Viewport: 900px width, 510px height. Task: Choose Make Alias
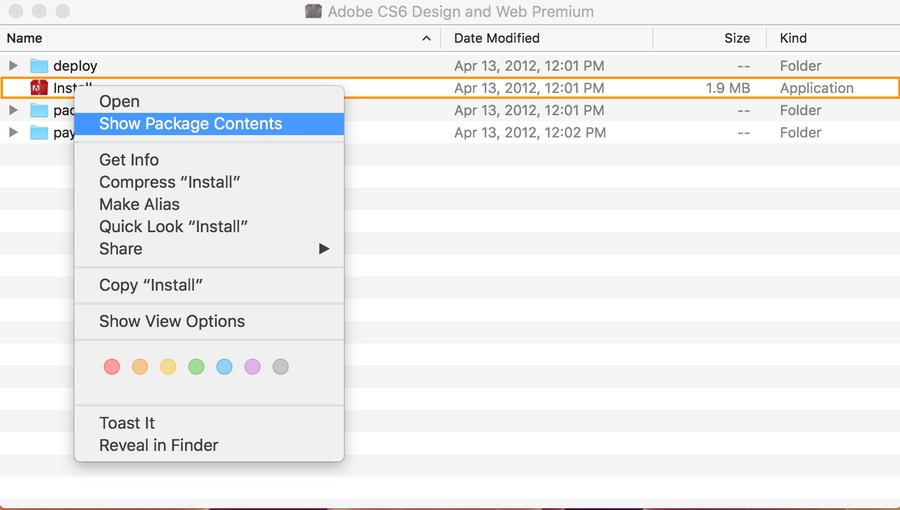pos(209,204)
